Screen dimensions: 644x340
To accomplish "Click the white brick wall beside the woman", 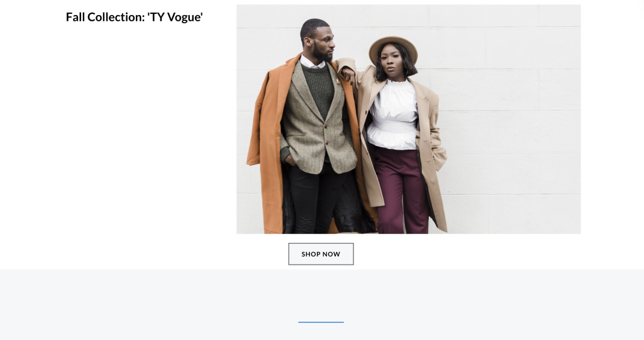I will point(513,123).
